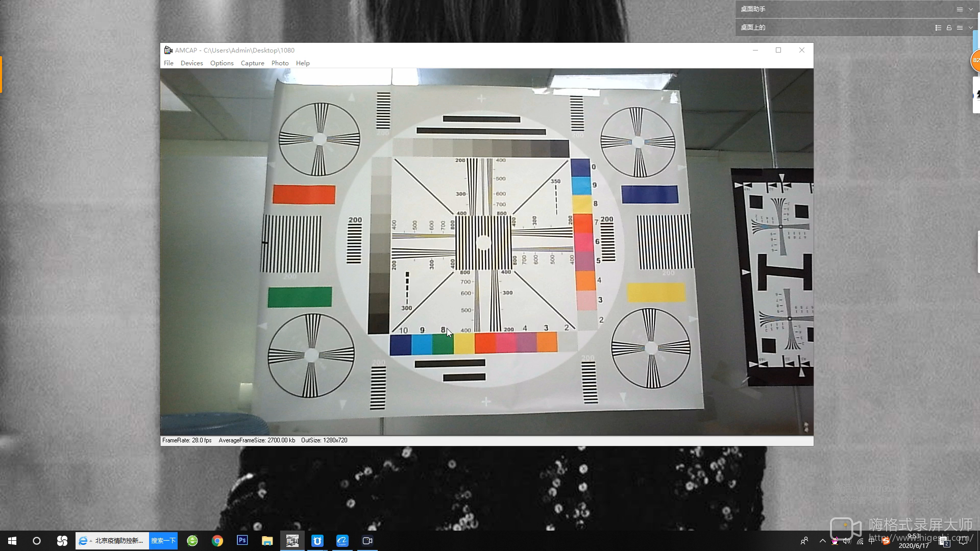The image size is (980, 551).
Task: Open the QQ penguin tray icon
Action: tap(835, 541)
